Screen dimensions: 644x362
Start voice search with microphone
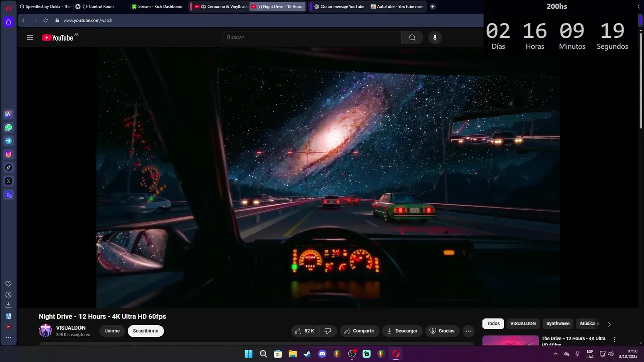[x=435, y=37]
